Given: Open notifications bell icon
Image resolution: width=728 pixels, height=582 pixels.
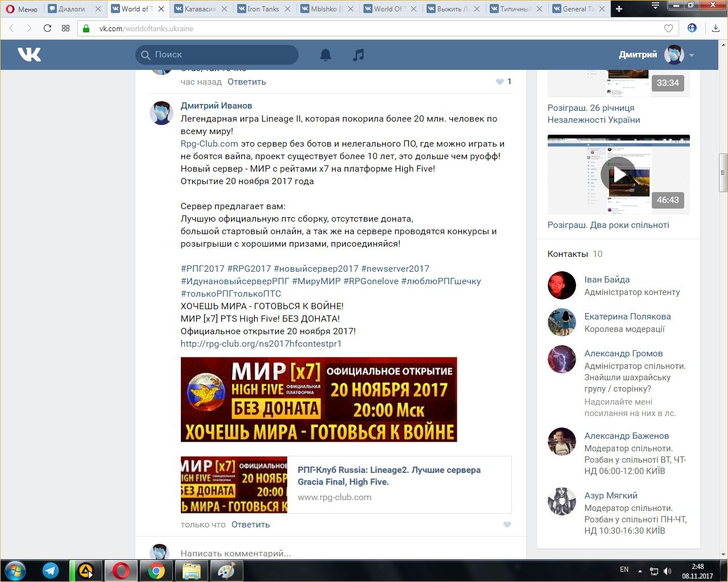Looking at the screenshot, I should (325, 55).
